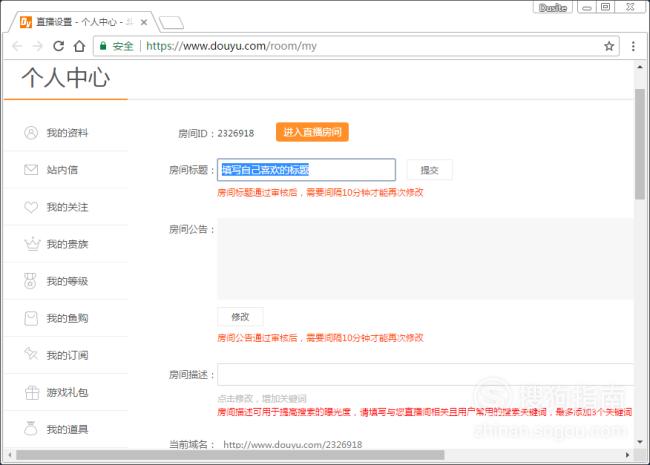
Task: Open a new browser tab
Action: coord(171,23)
